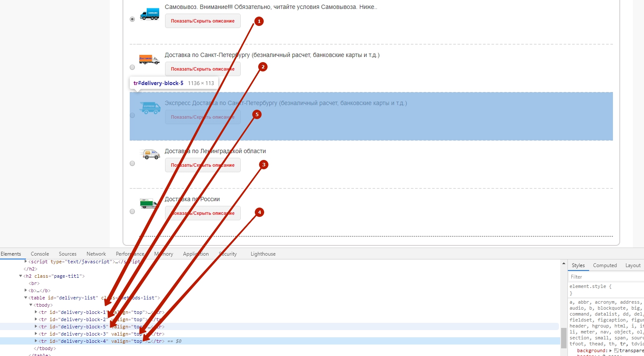Open the Computed styles tab

coord(604,265)
